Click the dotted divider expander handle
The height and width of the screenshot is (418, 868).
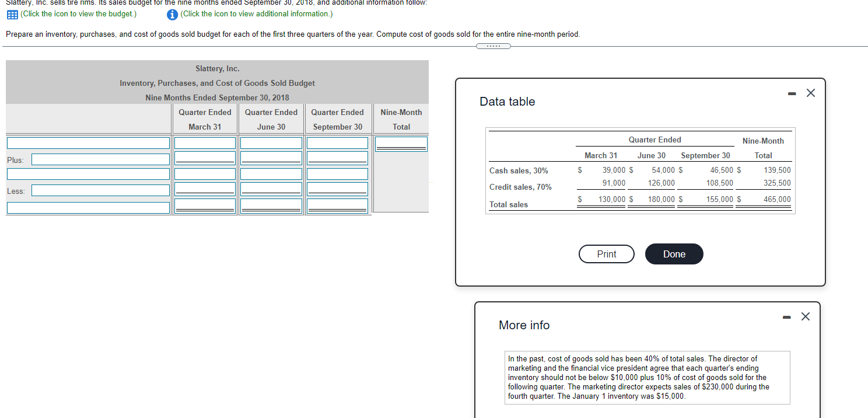tap(493, 46)
